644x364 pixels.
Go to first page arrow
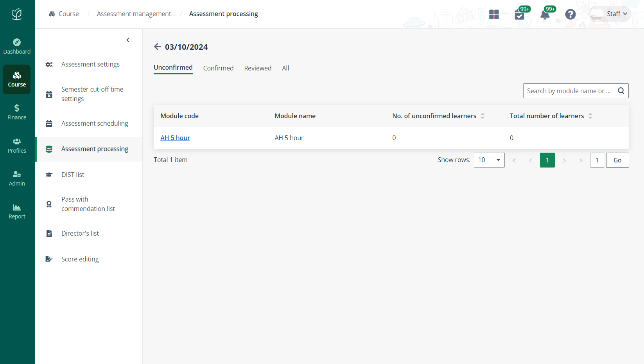coord(514,160)
